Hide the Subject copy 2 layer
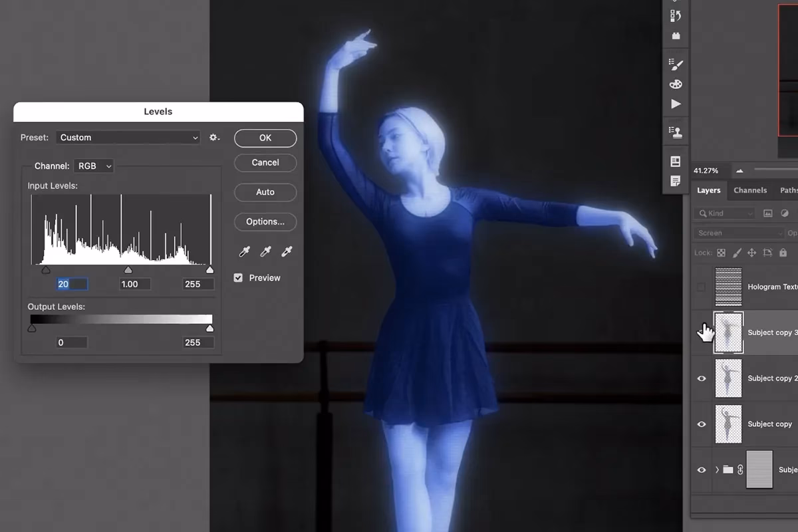The image size is (798, 532). (702, 378)
